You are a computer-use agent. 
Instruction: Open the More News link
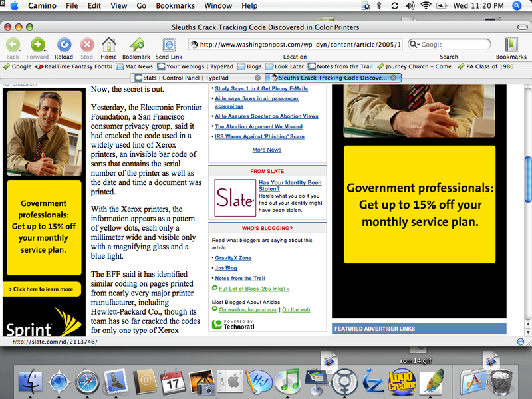coord(267,150)
